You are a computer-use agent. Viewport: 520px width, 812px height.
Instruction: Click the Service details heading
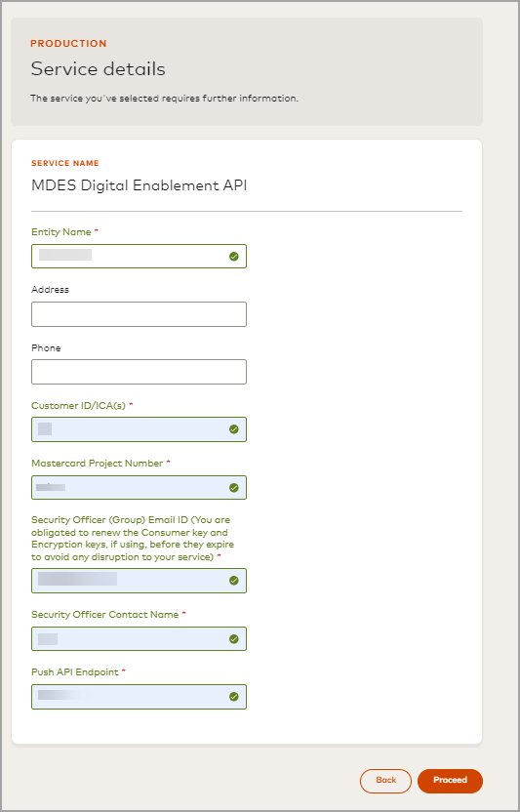click(x=98, y=69)
